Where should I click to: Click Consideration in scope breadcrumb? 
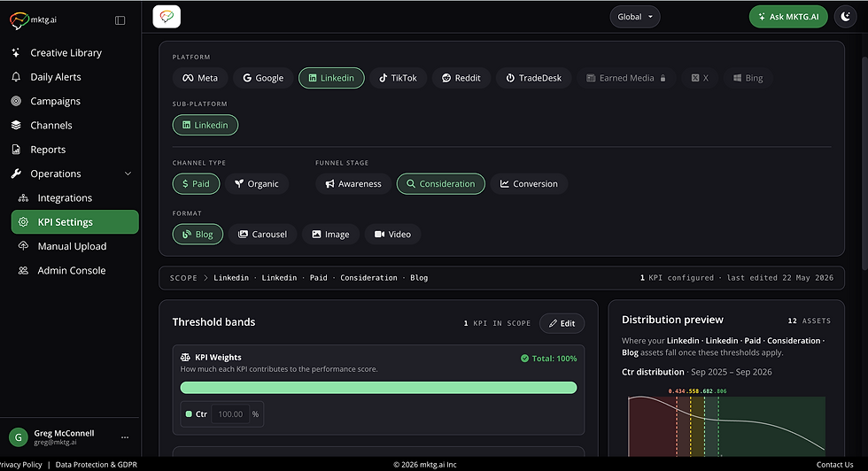pyautogui.click(x=368, y=278)
